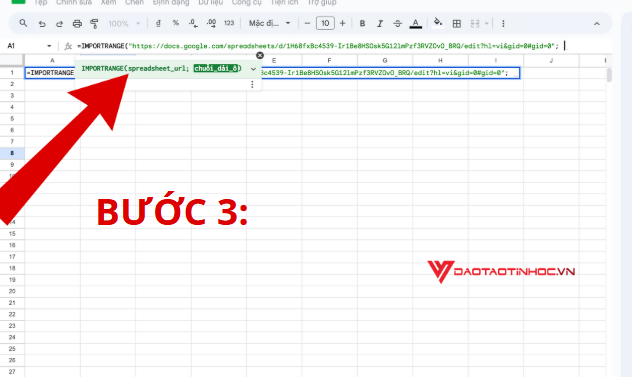The width and height of the screenshot is (632, 377).
Task: Increase font size with plus button
Action: [343, 23]
